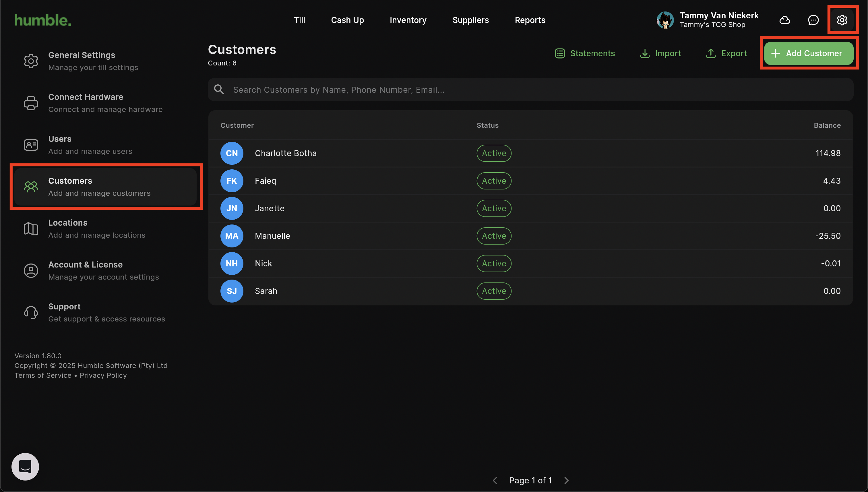The height and width of the screenshot is (492, 868).
Task: Open settings via the gear icon
Action: click(x=842, y=20)
